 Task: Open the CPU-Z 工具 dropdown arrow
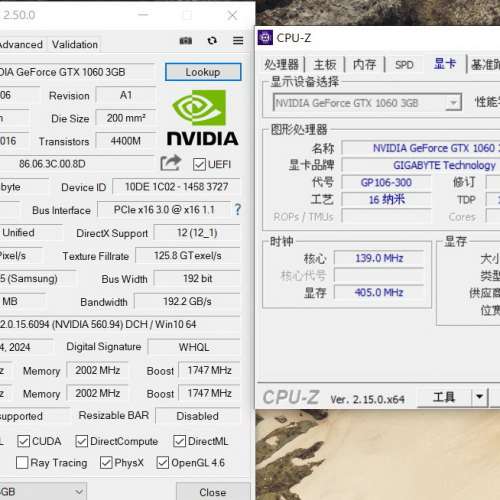point(480,397)
